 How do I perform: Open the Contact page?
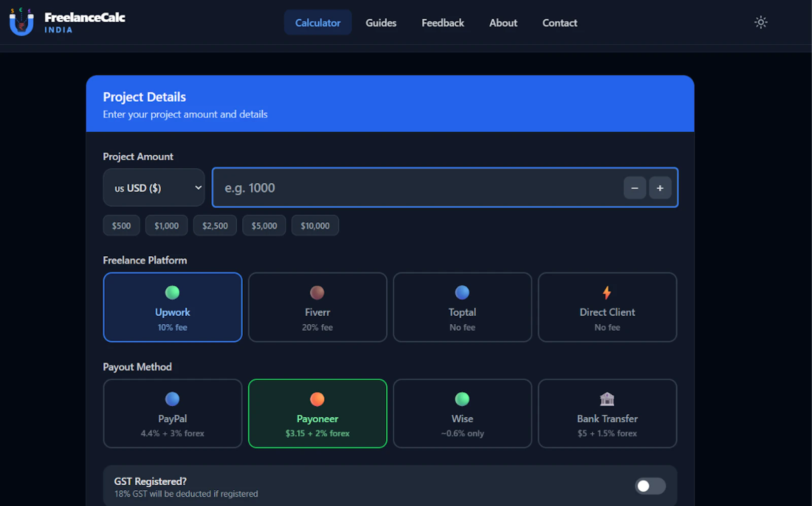coord(560,23)
